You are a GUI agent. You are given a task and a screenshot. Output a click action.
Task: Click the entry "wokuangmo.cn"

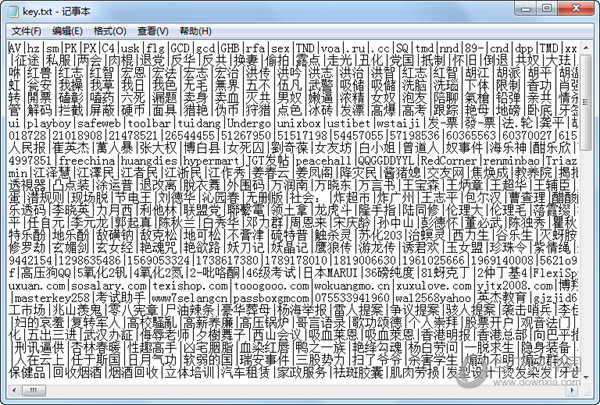pos(352,286)
